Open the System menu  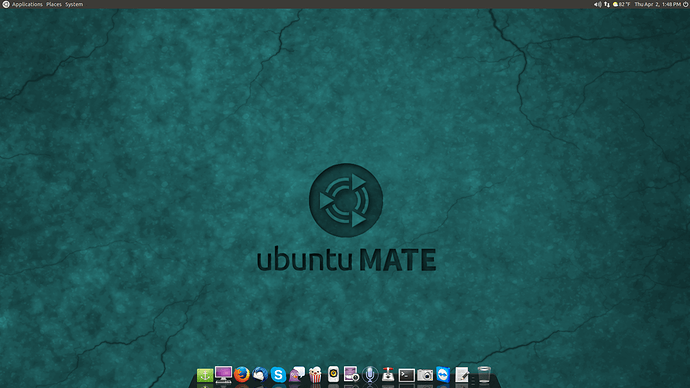pos(74,4)
